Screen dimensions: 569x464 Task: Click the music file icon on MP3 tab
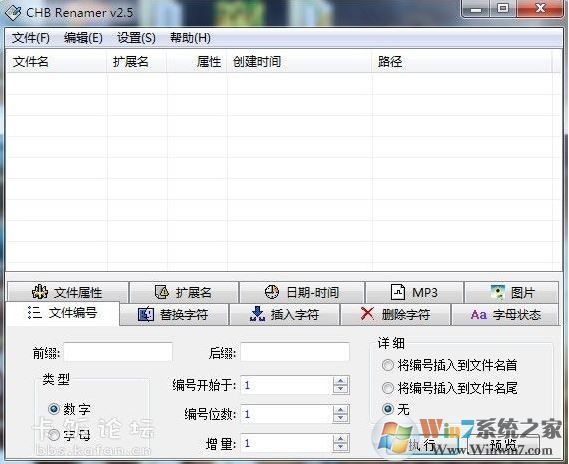coord(398,292)
